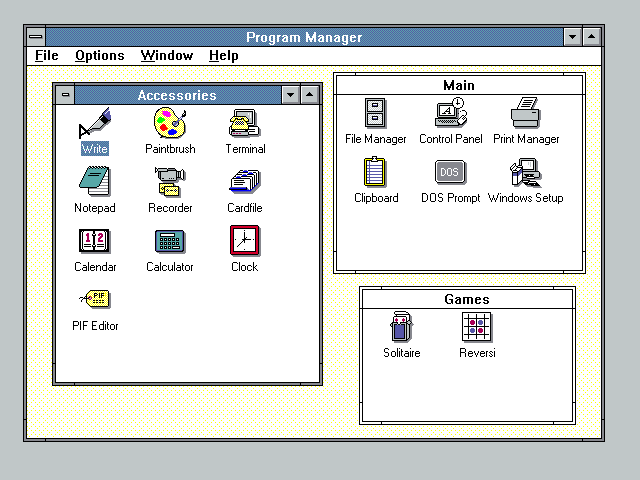Select the Control Panel icon

pos(451,112)
